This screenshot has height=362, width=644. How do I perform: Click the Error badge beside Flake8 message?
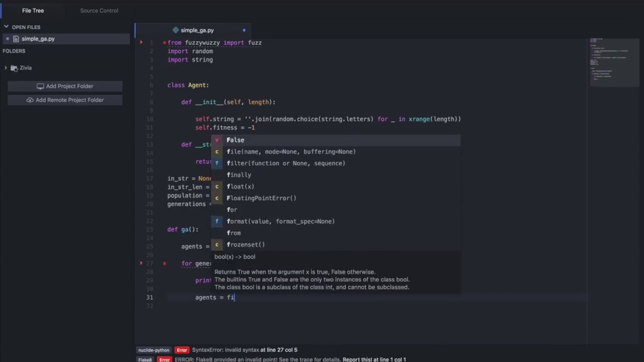click(164, 360)
